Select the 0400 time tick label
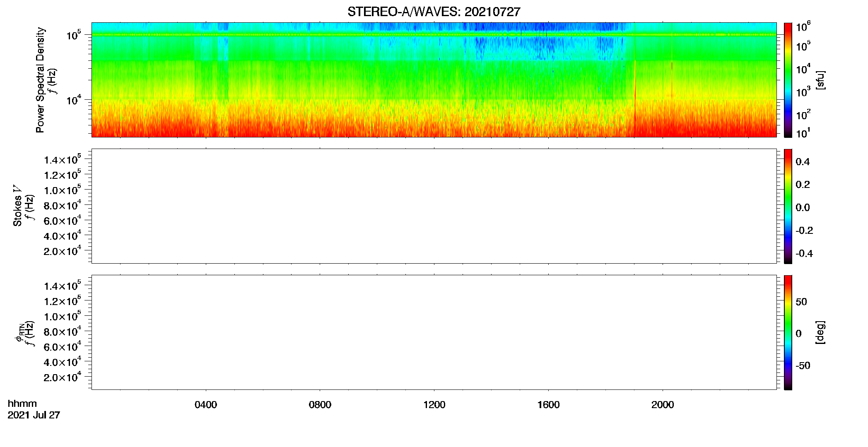Viewport: 868px width, 447px height. point(206,405)
